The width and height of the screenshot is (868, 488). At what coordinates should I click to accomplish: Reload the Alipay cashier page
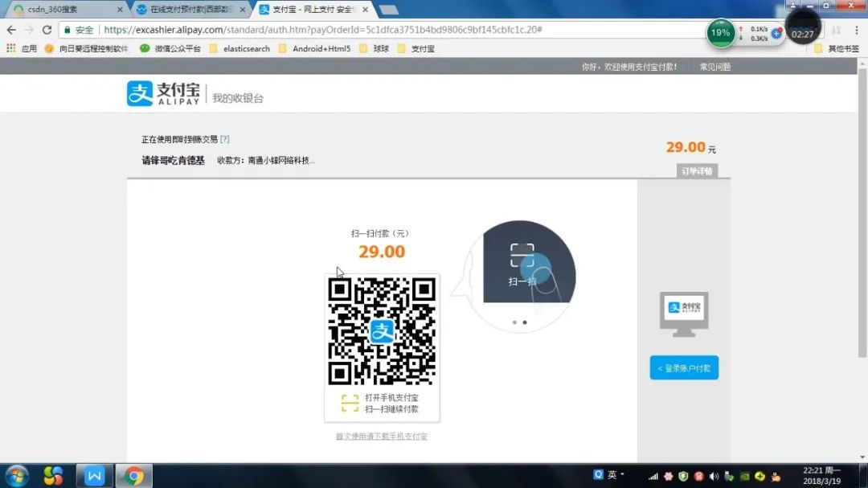47,30
